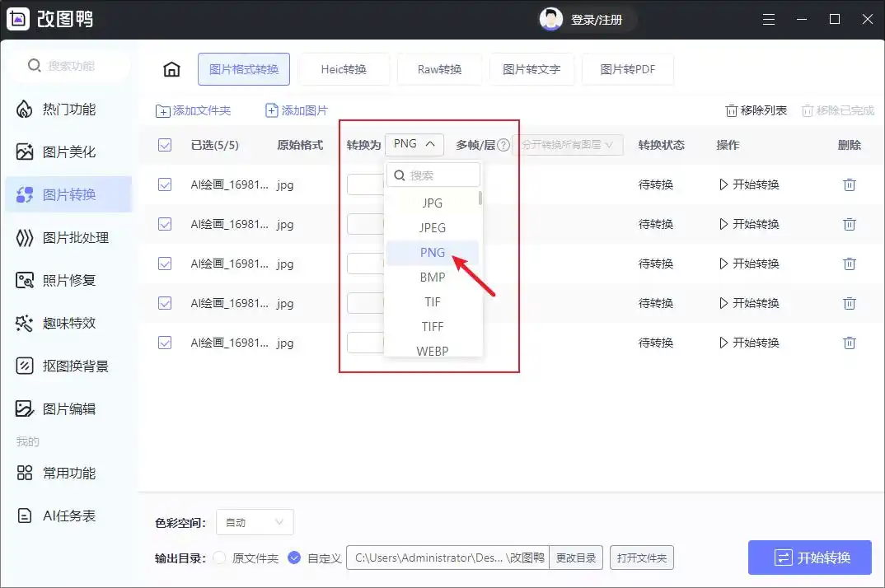Image resolution: width=885 pixels, height=588 pixels.
Task: Uncheck the third file's checkbox
Action: coord(165,264)
